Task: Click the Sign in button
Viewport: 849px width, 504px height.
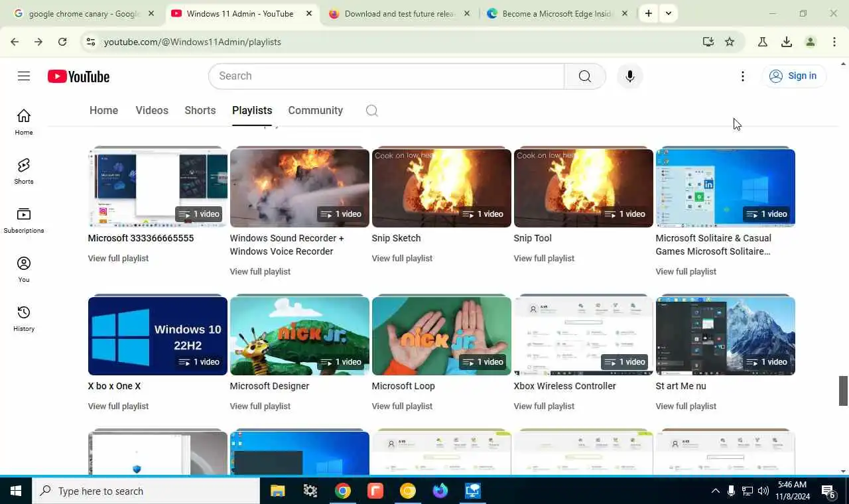Action: [794, 76]
